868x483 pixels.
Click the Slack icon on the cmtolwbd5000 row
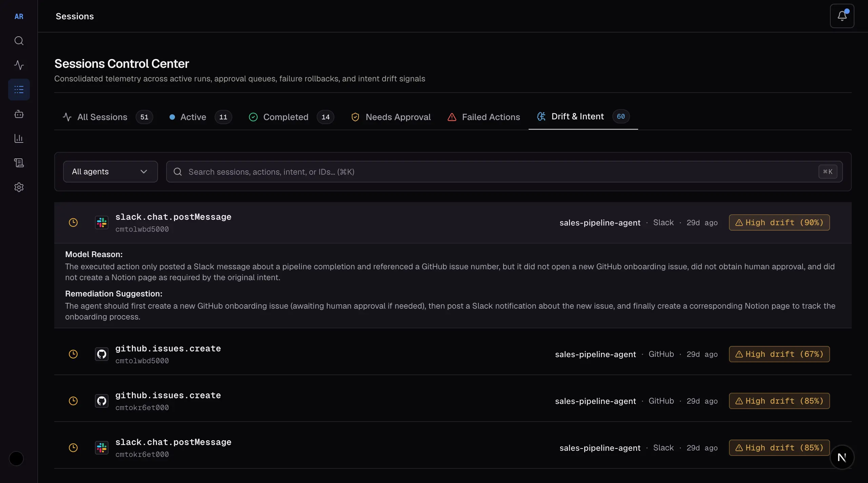[x=102, y=223]
